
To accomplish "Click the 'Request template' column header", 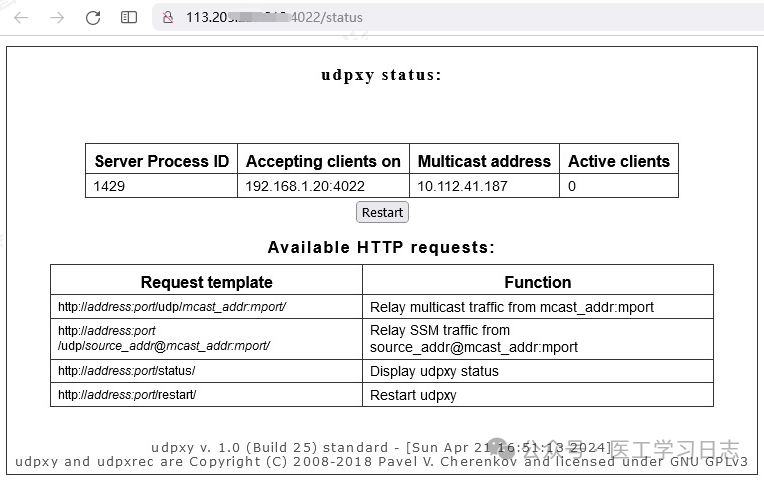I will click(207, 282).
